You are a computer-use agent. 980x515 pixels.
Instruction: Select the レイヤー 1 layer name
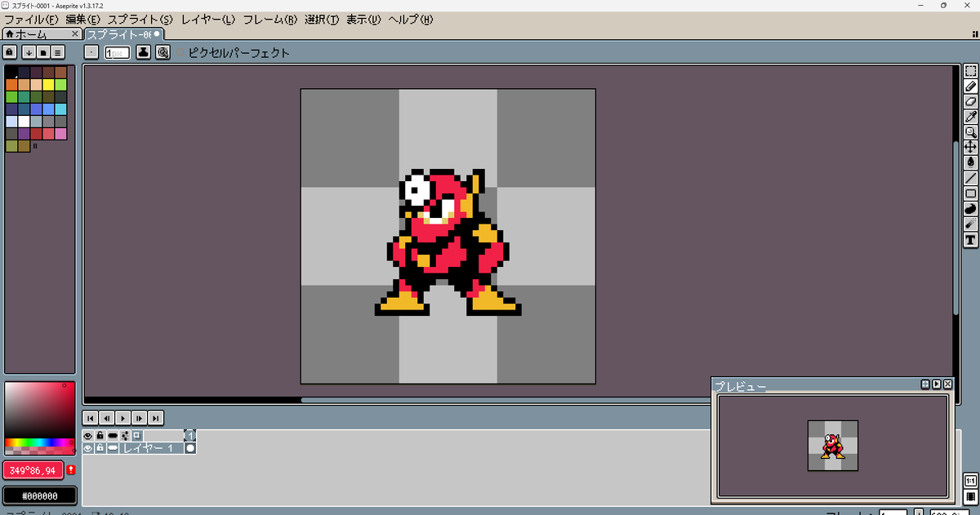pos(151,448)
